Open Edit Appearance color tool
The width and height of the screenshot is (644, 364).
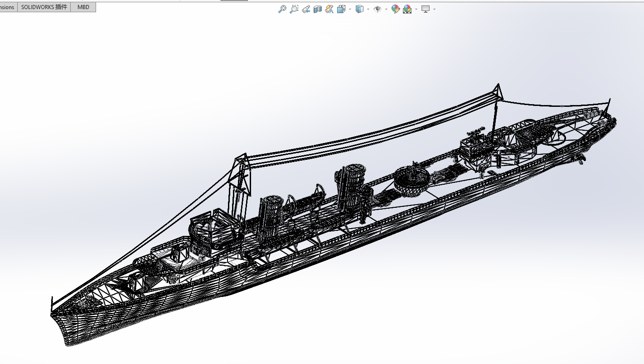pos(395,9)
